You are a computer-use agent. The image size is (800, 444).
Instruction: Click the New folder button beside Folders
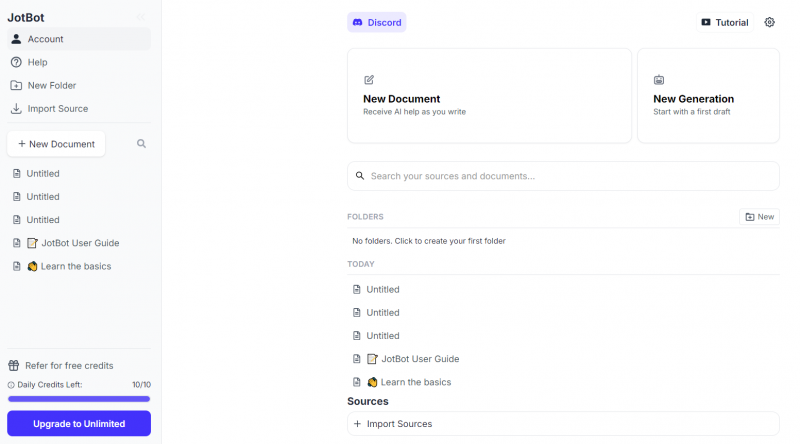759,217
